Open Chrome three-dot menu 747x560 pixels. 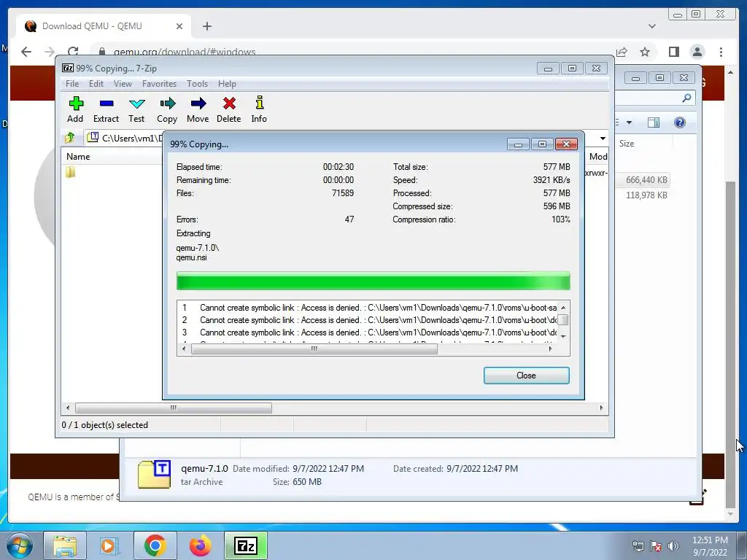point(721,52)
